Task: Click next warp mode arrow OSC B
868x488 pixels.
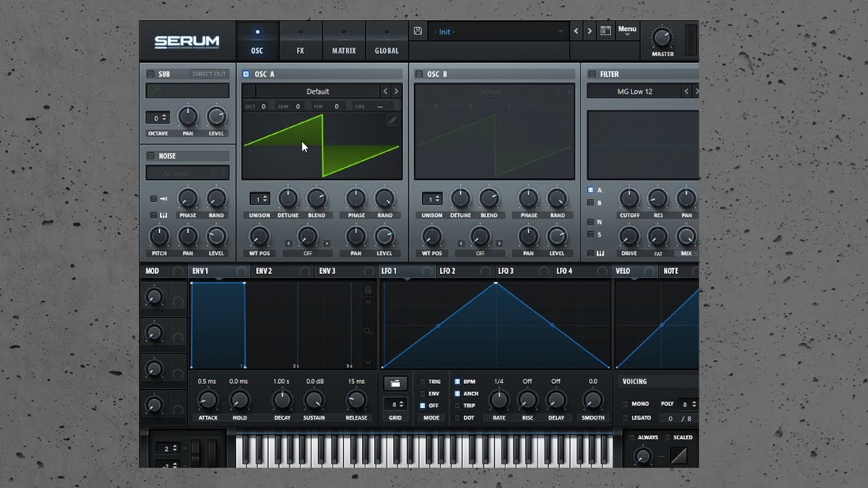Action: (x=499, y=243)
